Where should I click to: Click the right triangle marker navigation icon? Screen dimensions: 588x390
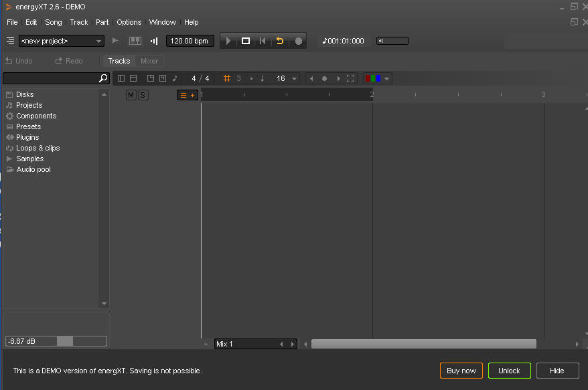338,78
